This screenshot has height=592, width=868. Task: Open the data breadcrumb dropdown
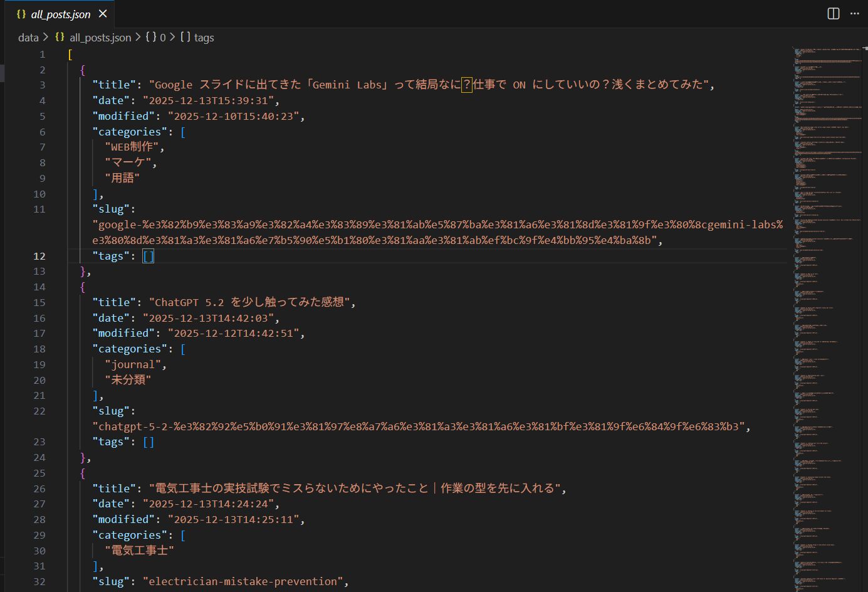pyautogui.click(x=28, y=38)
